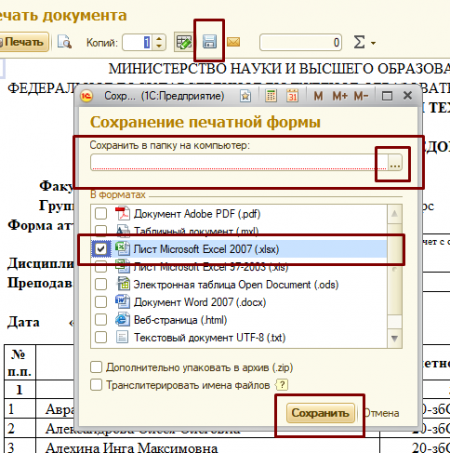450x453 pixels.
Task: Click the Open Document ods file icon
Action: click(123, 284)
